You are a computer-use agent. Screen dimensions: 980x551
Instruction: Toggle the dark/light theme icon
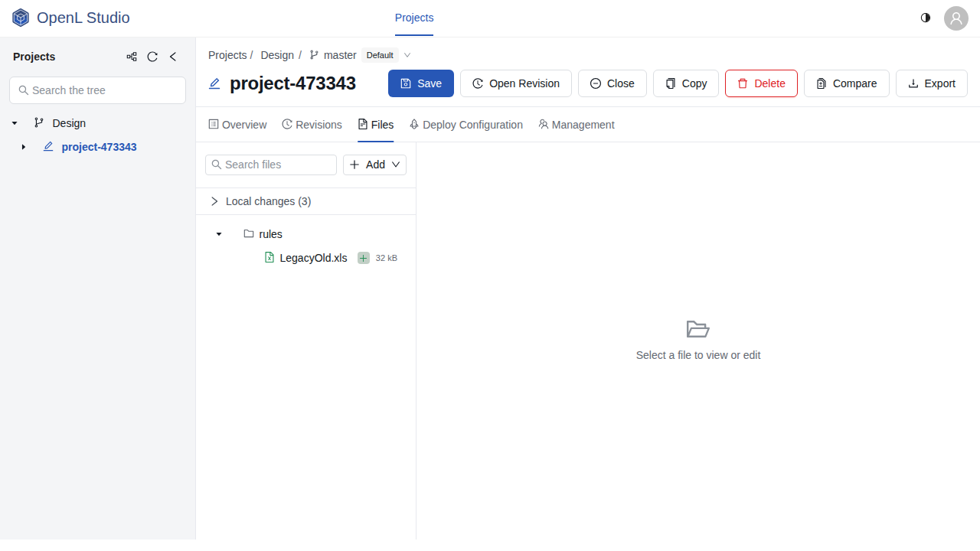pyautogui.click(x=926, y=18)
